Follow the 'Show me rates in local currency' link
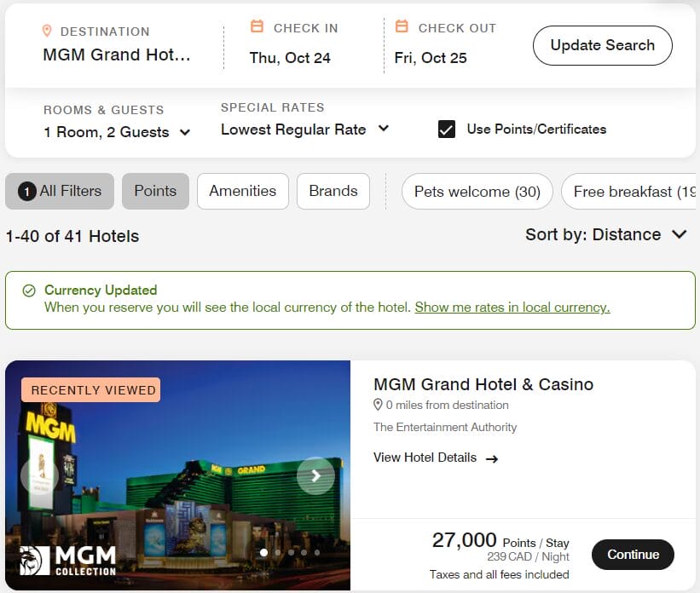Screen dimensions: 700x593 point(512,308)
